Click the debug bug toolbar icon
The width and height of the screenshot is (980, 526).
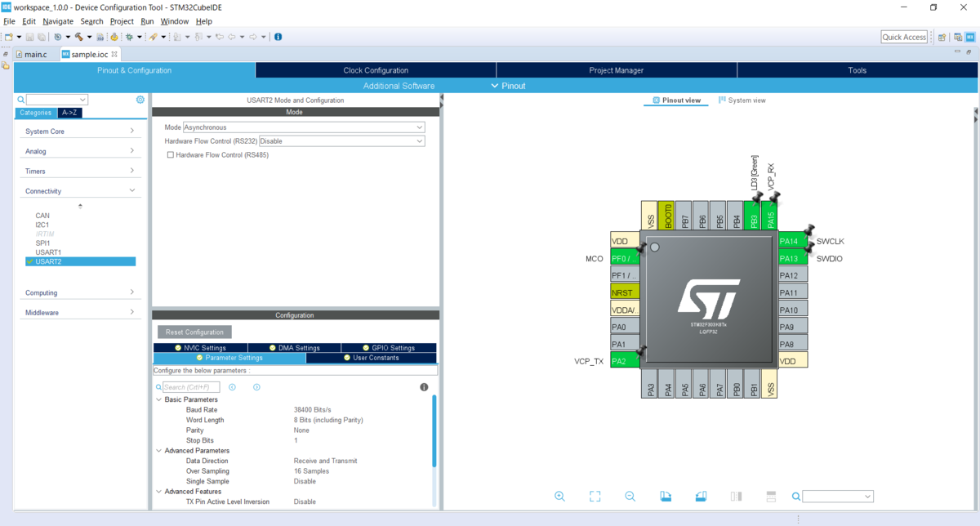point(129,37)
